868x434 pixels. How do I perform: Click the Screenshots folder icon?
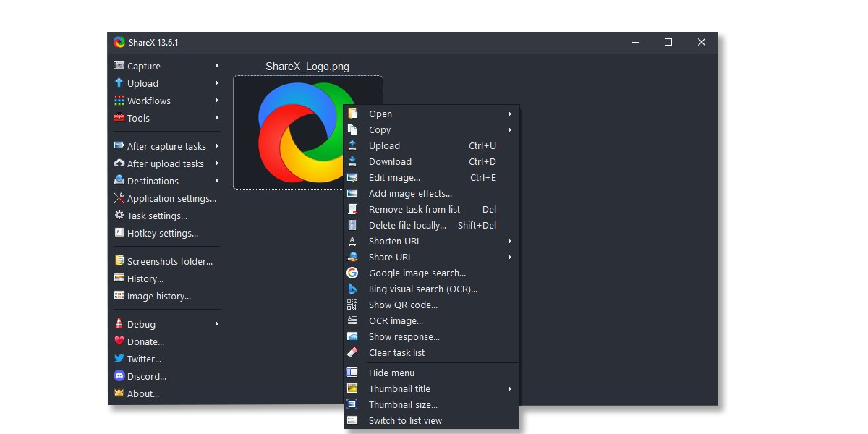point(119,261)
